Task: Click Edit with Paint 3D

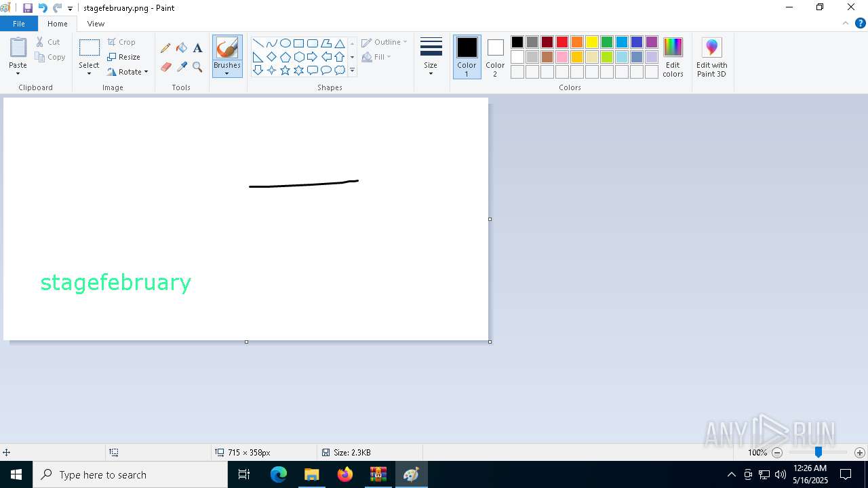Action: tap(711, 57)
